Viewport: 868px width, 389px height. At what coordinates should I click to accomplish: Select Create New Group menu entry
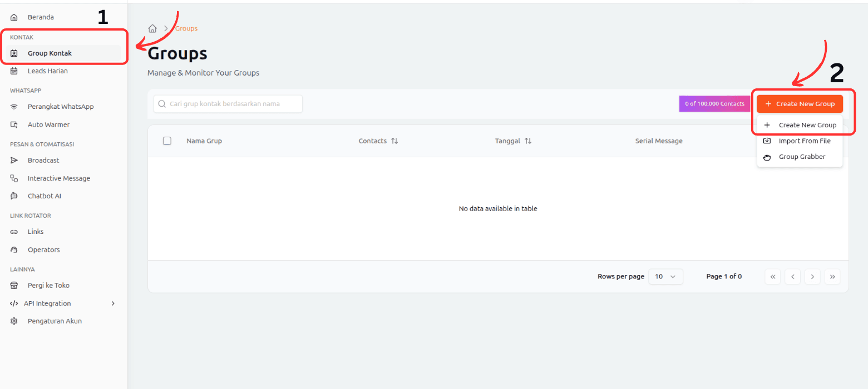[807, 125]
